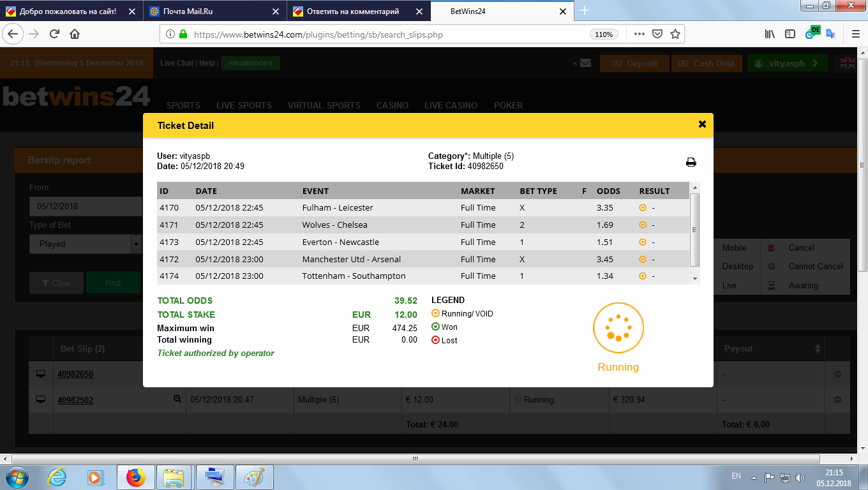Select Manchester Utd - Arsenal event
Screen dimensions: 868x490
point(423,259)
